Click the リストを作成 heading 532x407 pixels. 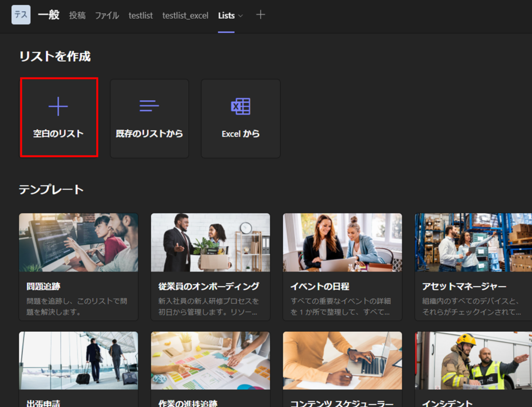coord(55,56)
